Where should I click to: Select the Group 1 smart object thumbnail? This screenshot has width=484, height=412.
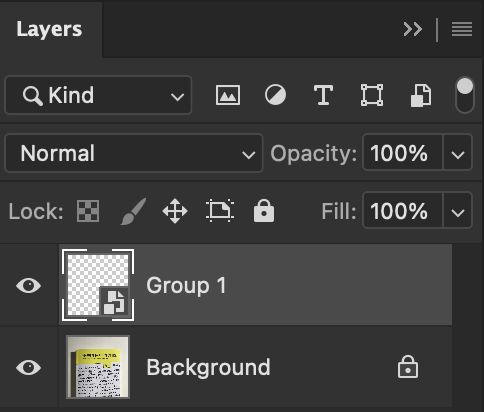click(x=98, y=285)
